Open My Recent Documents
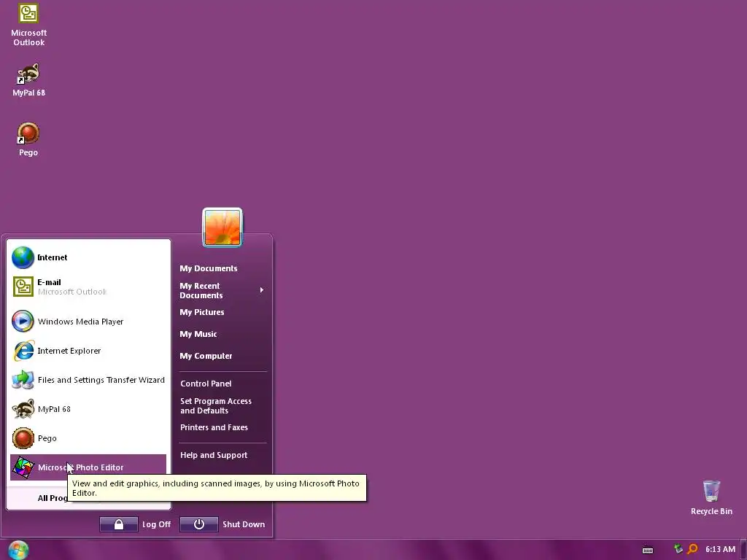 (x=201, y=290)
